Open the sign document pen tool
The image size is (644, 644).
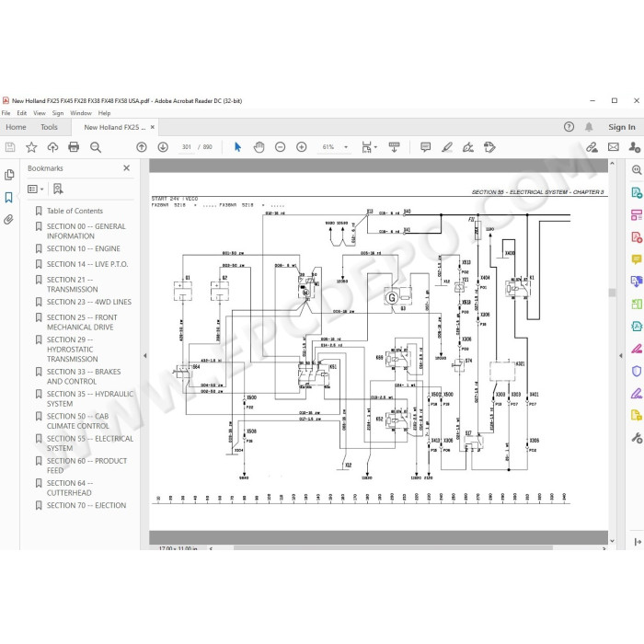(468, 147)
